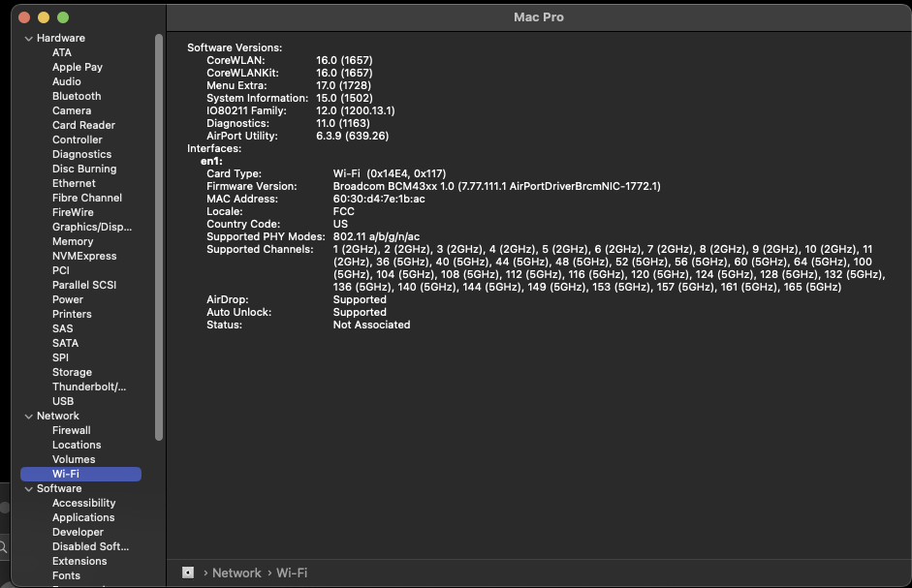
Task: Click the Supported PHY Modes value
Action: [376, 236]
